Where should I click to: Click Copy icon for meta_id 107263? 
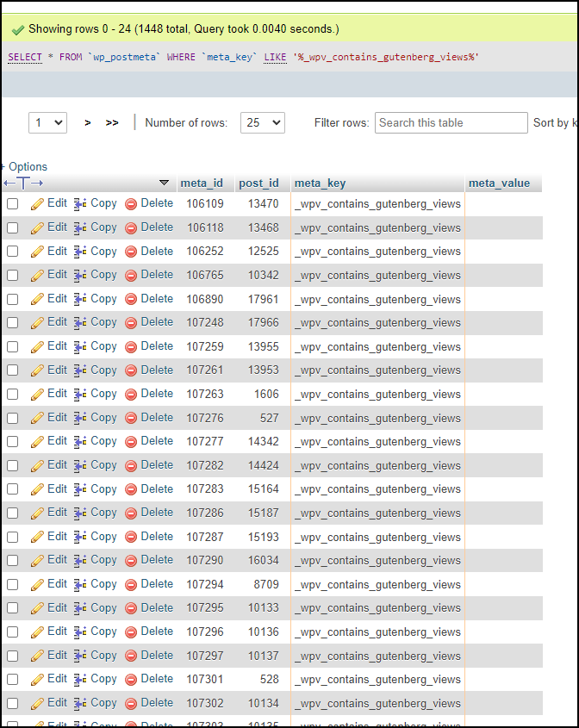(80, 395)
